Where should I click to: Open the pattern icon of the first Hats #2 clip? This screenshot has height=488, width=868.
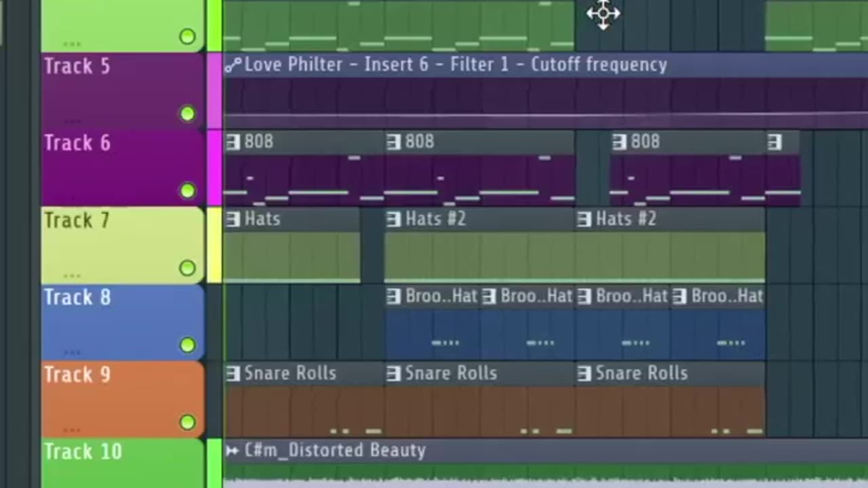tap(394, 219)
